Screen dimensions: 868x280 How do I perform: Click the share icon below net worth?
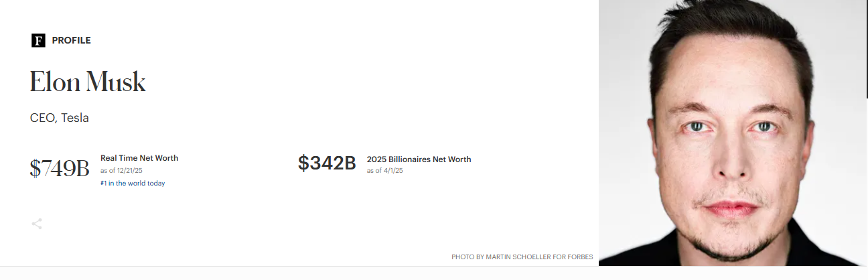(37, 224)
